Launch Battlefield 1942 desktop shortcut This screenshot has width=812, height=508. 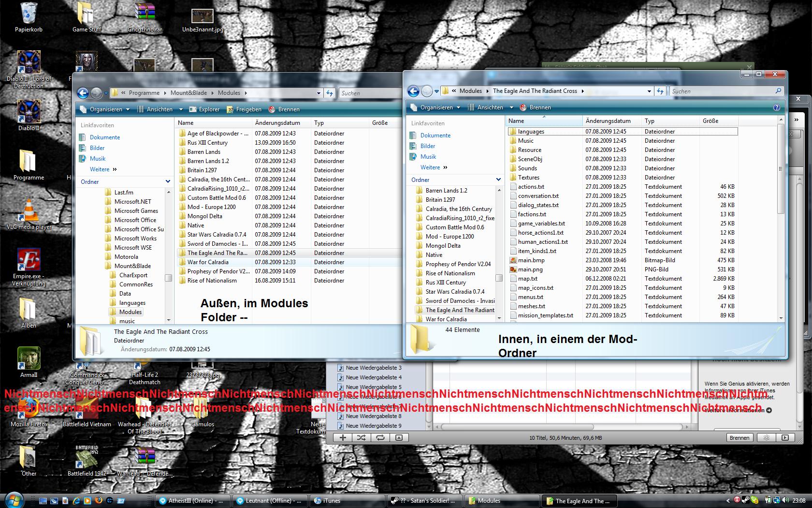coord(87,461)
